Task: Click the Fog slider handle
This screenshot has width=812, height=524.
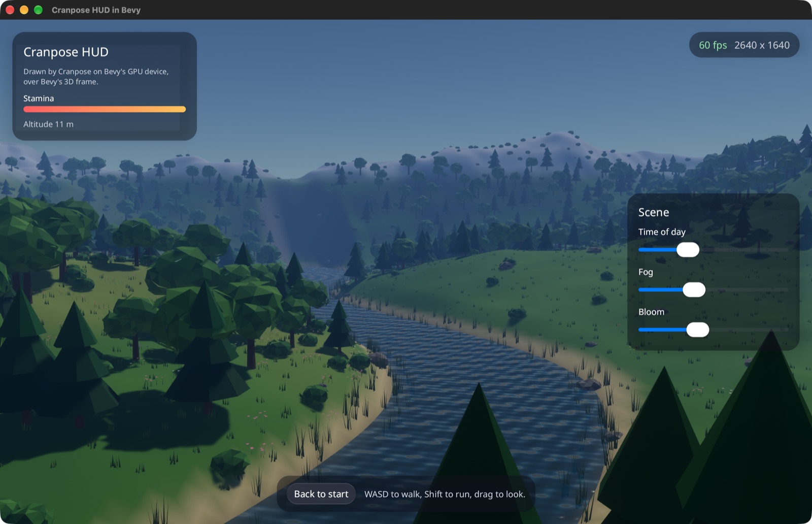Action: 694,290
